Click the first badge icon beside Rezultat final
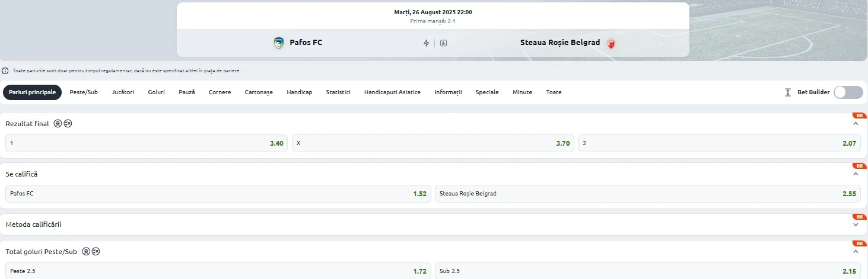The width and height of the screenshot is (868, 279). [58, 124]
